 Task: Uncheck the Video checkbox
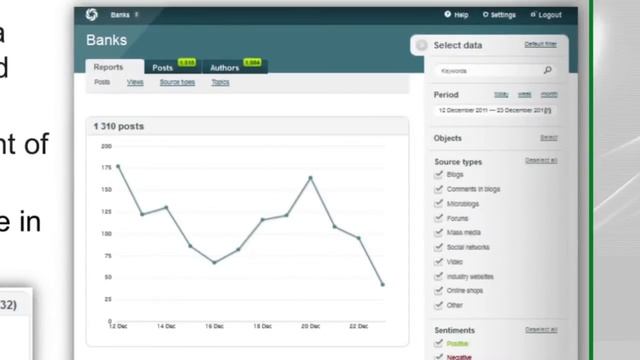click(439, 262)
